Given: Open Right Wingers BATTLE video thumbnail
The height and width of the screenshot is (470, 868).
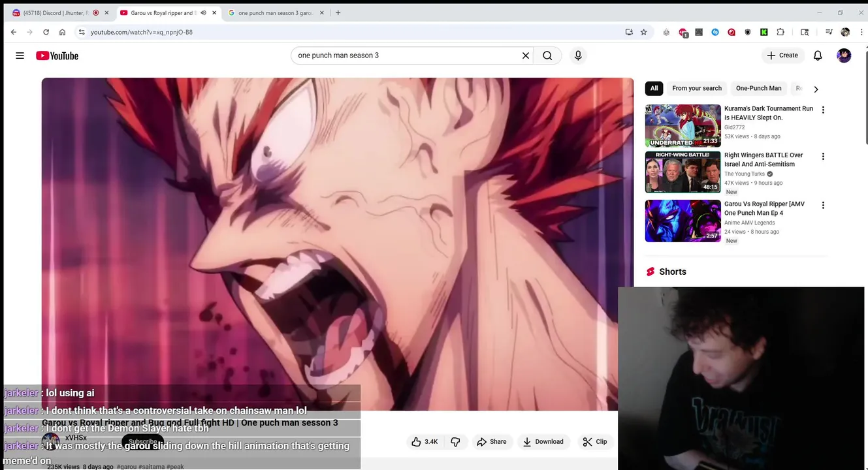Looking at the screenshot, I should (x=683, y=172).
